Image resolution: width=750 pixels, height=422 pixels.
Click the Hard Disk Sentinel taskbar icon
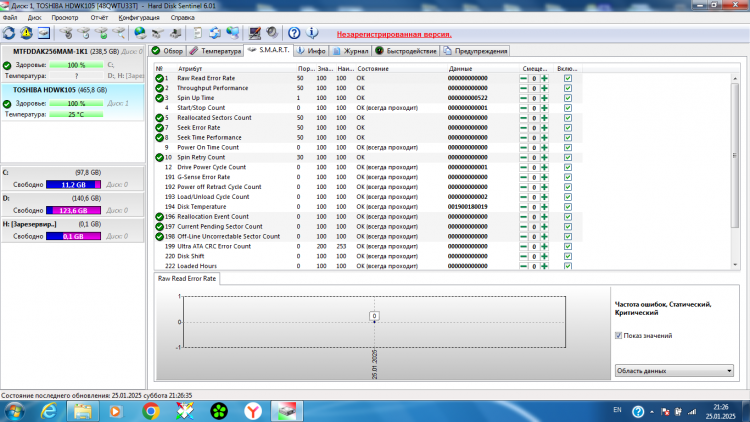[x=287, y=411]
